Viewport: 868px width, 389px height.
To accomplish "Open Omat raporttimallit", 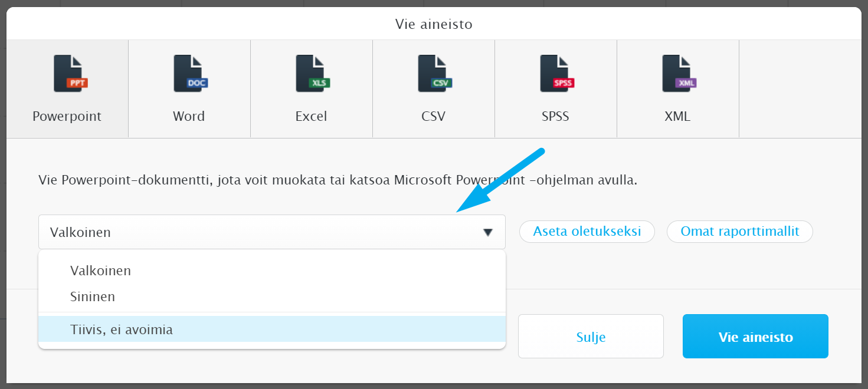I will 740,232.
